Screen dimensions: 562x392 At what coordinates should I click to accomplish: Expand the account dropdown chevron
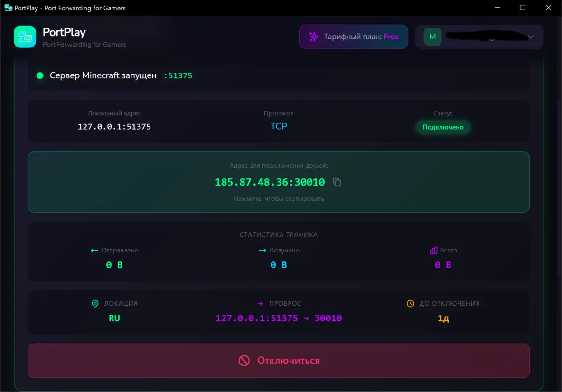click(531, 37)
